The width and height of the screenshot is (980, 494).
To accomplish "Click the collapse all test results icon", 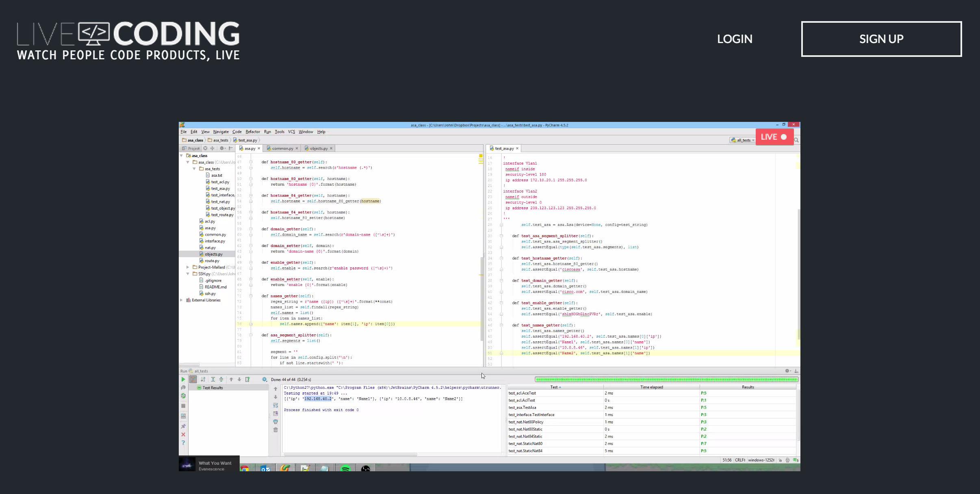I will coord(221,379).
